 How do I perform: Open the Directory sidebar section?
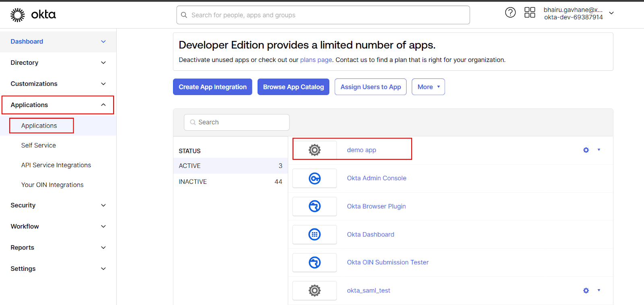click(58, 63)
